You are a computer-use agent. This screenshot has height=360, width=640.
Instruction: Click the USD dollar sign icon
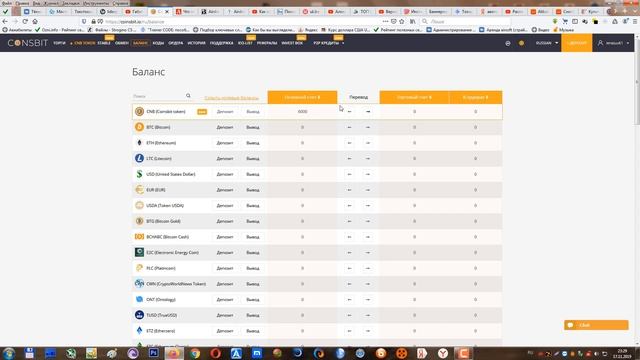(x=140, y=174)
